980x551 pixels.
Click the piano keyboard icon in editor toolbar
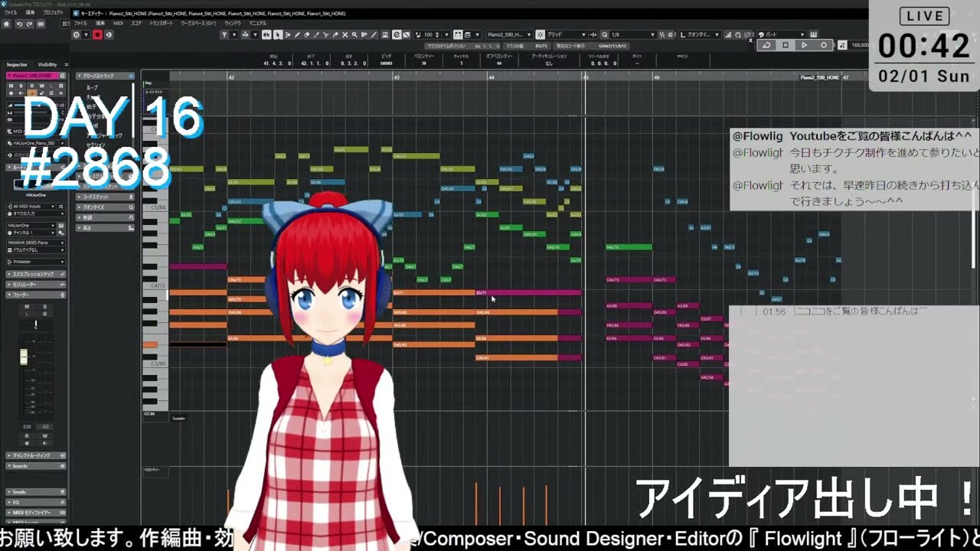click(813, 34)
